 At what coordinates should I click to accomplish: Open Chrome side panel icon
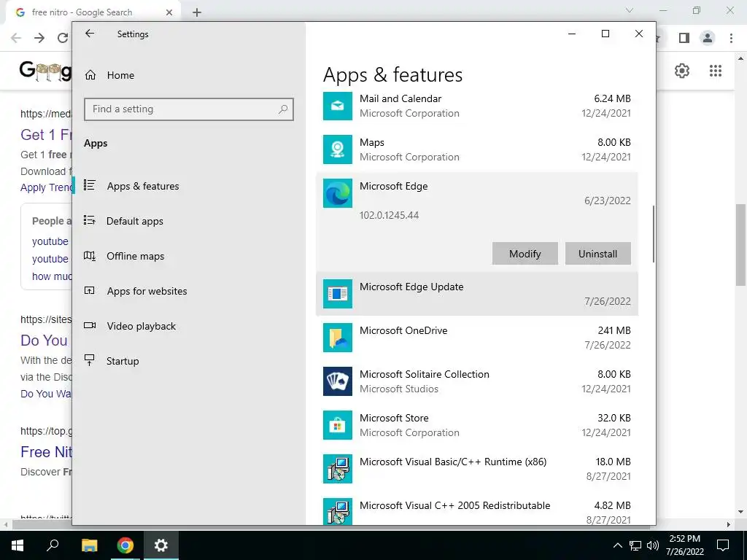click(x=684, y=38)
